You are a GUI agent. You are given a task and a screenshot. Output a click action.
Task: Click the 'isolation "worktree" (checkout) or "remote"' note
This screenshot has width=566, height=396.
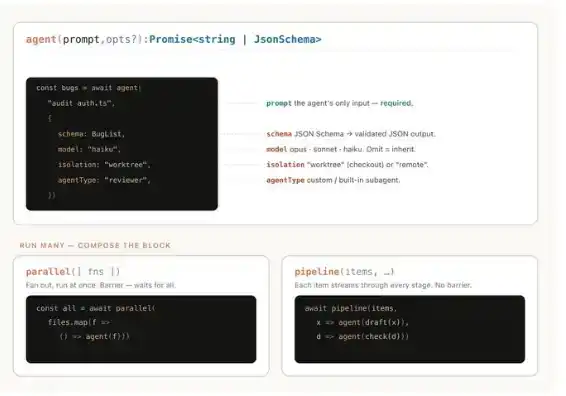pyautogui.click(x=347, y=165)
